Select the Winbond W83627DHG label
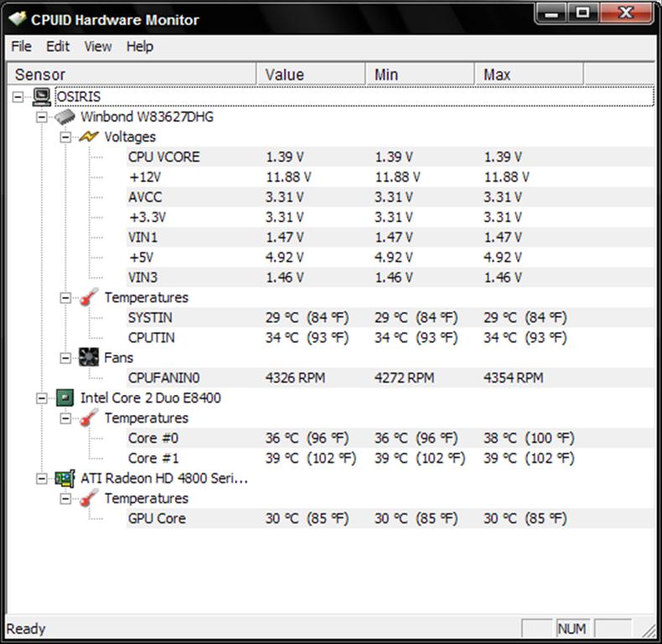 [147, 117]
